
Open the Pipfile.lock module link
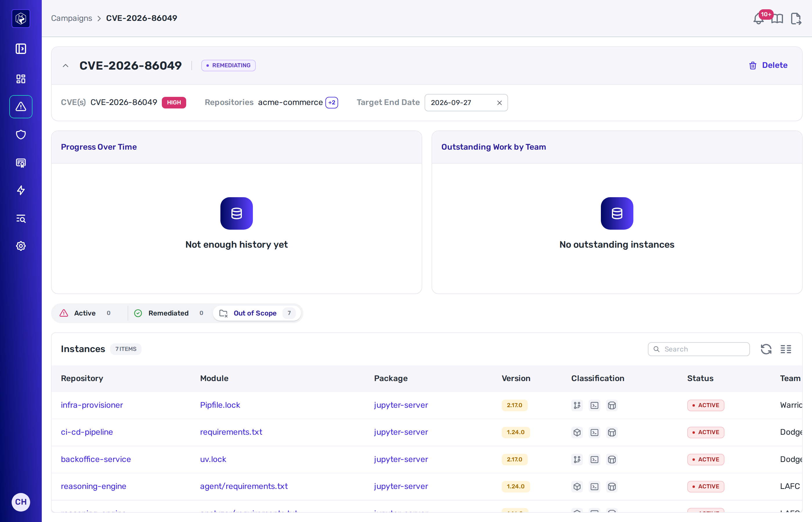[x=220, y=405]
